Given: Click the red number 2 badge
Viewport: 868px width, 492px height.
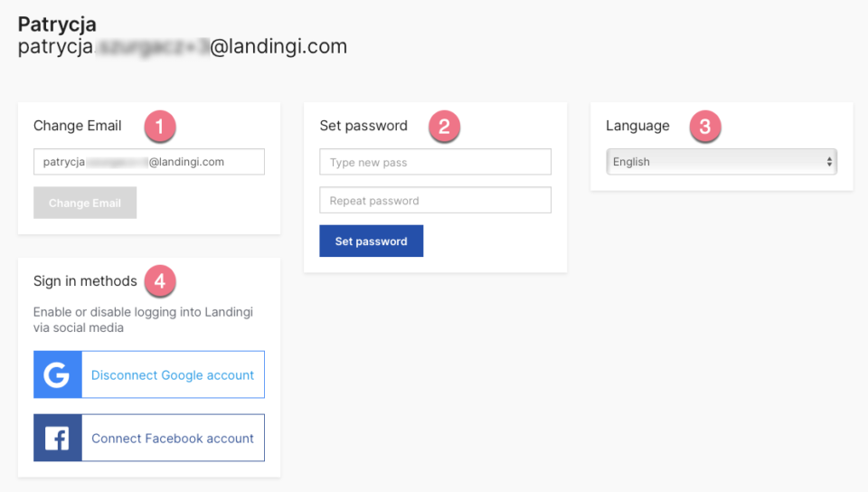Looking at the screenshot, I should point(444,127).
